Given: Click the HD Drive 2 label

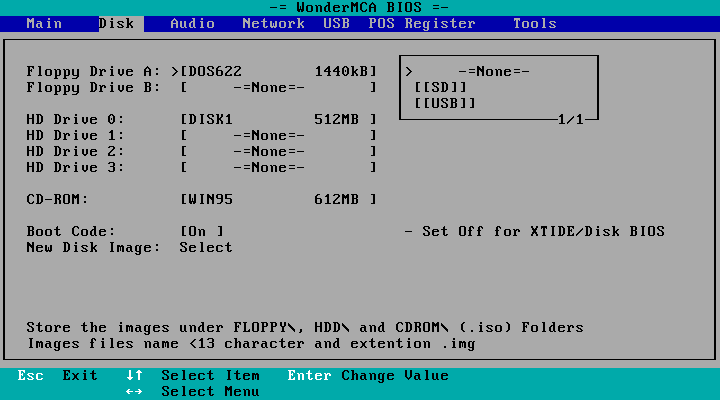Looking at the screenshot, I should pyautogui.click(x=75, y=152).
